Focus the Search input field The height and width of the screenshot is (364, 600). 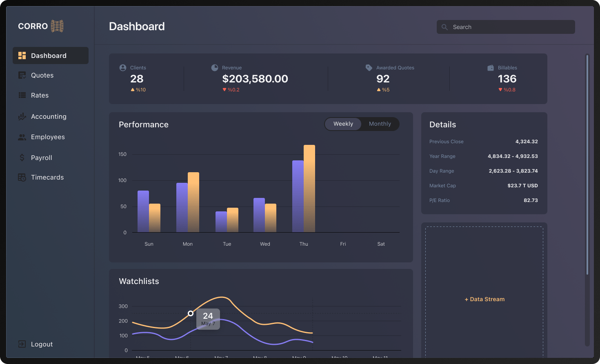click(506, 27)
